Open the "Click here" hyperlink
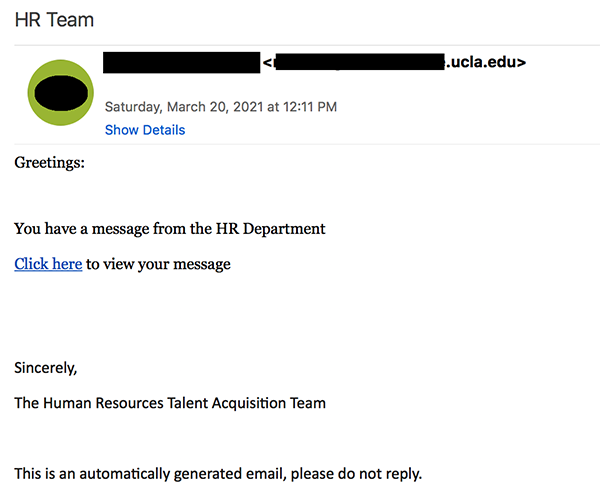The height and width of the screenshot is (497, 600). tap(48, 264)
